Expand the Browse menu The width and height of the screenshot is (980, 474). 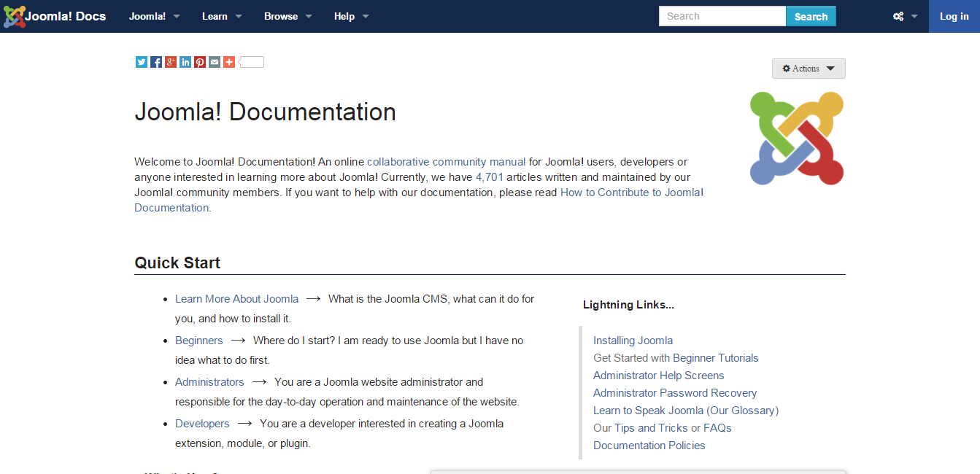click(288, 15)
